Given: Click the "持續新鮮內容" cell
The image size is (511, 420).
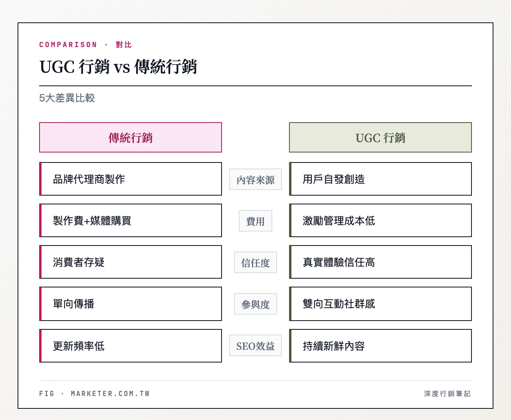Looking at the screenshot, I should point(380,346).
